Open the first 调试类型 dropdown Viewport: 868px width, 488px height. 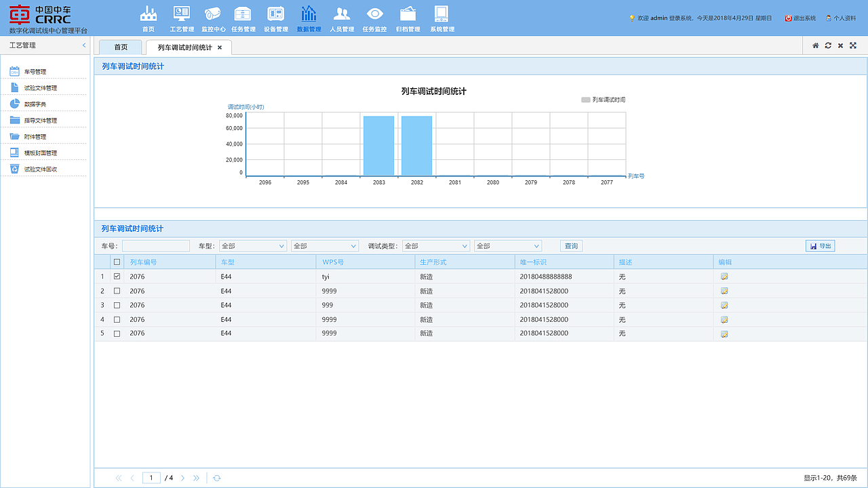[436, 246]
